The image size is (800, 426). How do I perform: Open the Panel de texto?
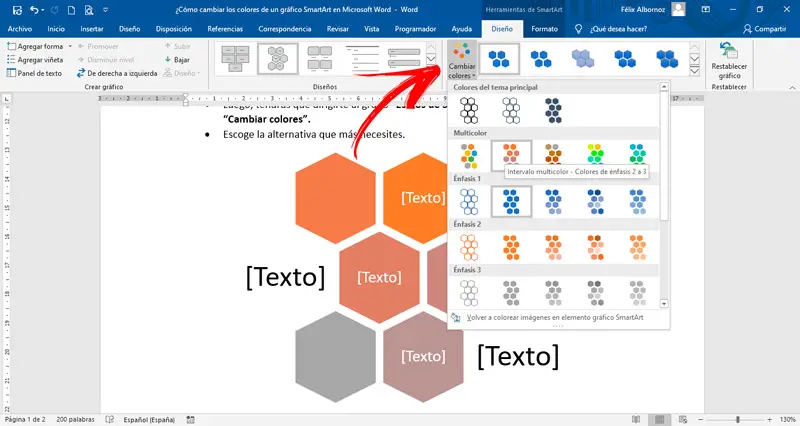click(x=34, y=73)
